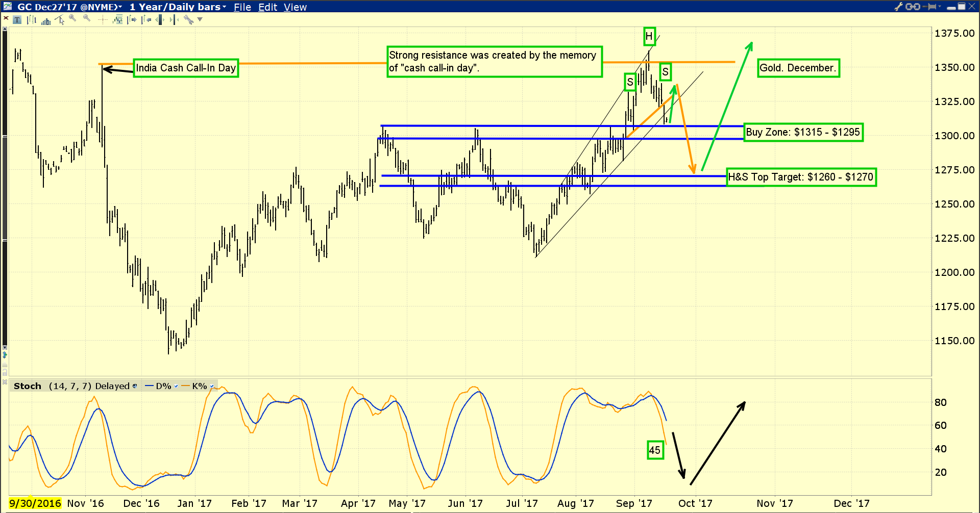980x513 pixels.
Task: Open the Edit menu
Action: click(267, 7)
